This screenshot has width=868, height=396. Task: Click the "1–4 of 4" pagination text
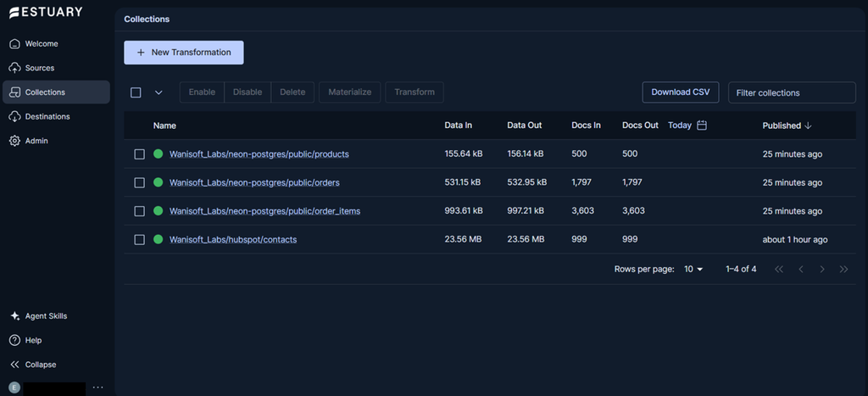pos(741,269)
